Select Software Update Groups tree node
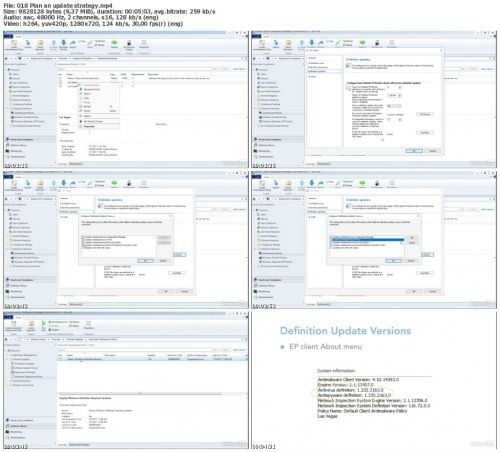This screenshot has width=500, height=452. pos(26,368)
